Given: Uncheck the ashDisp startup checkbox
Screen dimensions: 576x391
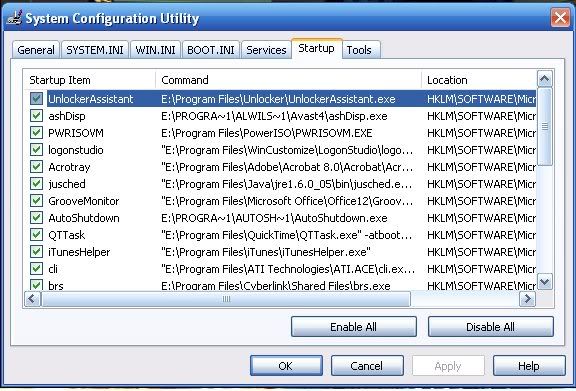Looking at the screenshot, I should pyautogui.click(x=36, y=116).
